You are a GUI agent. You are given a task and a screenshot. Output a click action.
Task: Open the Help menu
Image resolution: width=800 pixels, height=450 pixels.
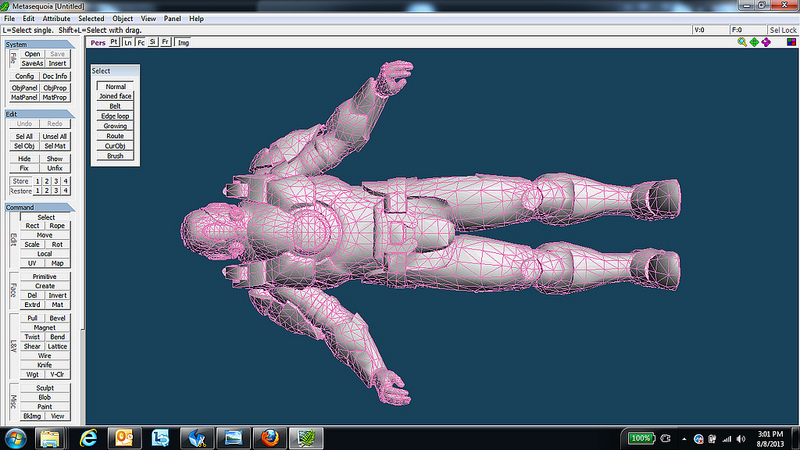point(196,18)
